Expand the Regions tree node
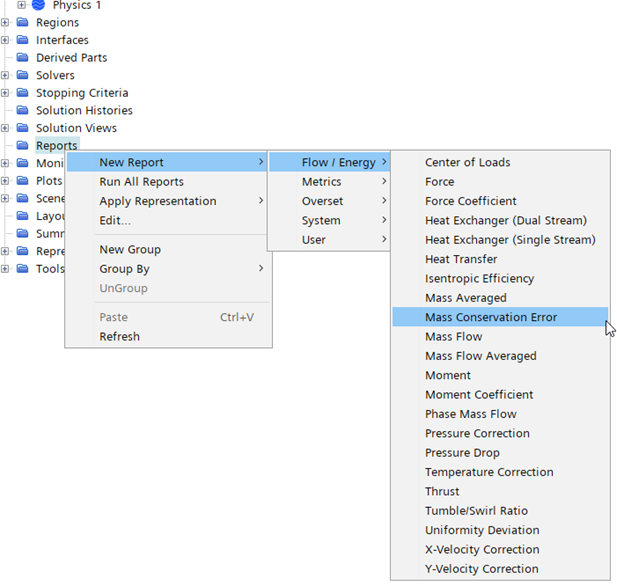This screenshot has height=586, width=617. click(5, 23)
